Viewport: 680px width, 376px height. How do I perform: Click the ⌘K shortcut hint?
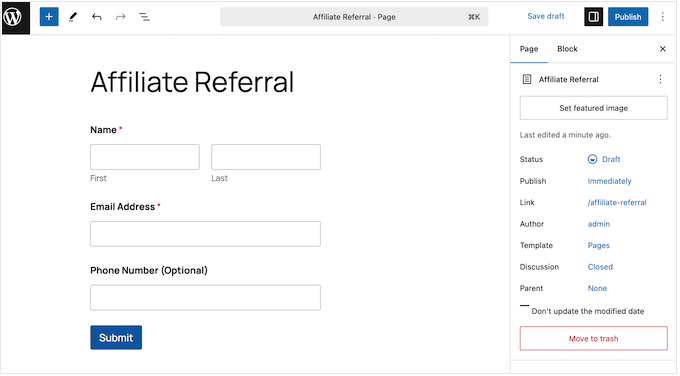pyautogui.click(x=474, y=17)
